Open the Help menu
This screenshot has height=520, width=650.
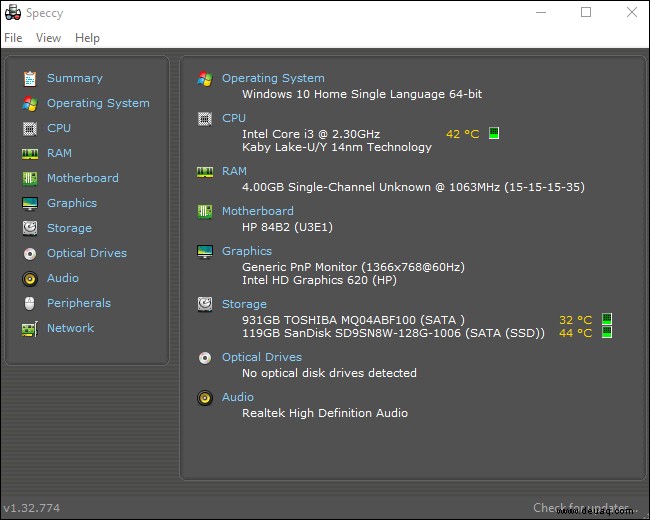pos(87,38)
